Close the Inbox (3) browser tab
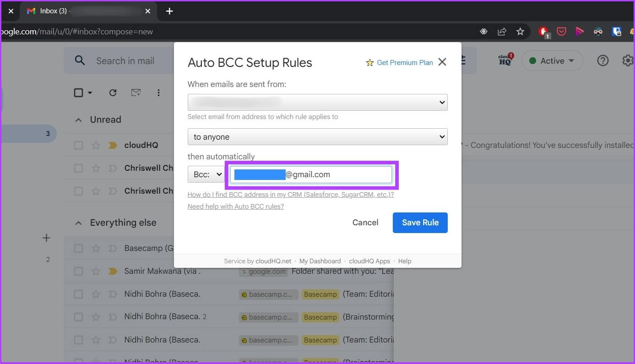 click(x=147, y=11)
